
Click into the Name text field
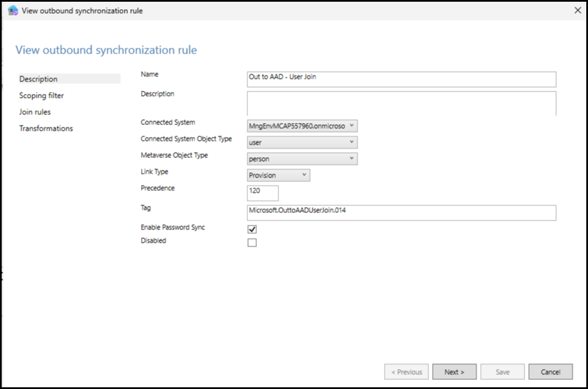coord(401,79)
